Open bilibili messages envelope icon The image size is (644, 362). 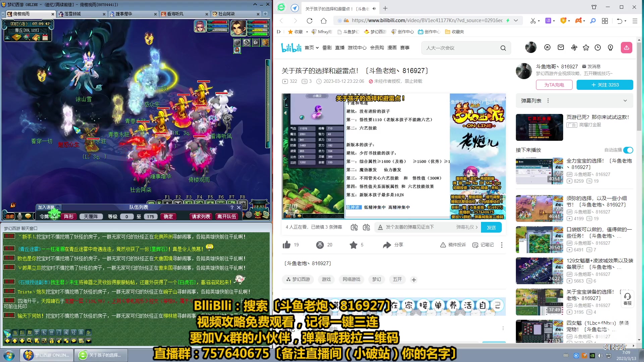(x=561, y=48)
